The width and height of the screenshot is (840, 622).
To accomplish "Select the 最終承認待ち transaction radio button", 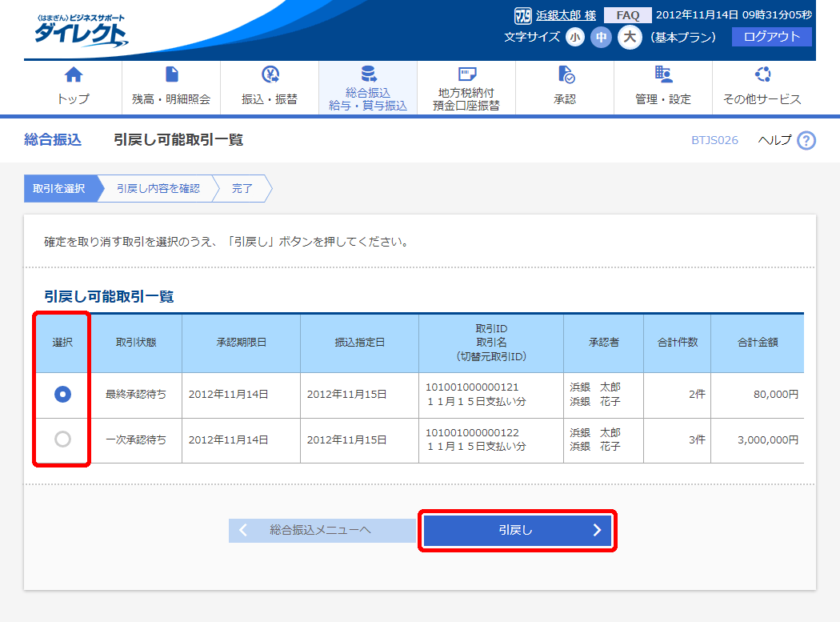I will (62, 394).
